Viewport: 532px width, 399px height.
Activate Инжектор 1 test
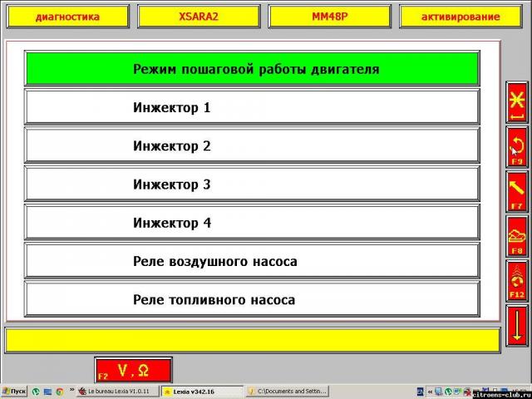[252, 107]
